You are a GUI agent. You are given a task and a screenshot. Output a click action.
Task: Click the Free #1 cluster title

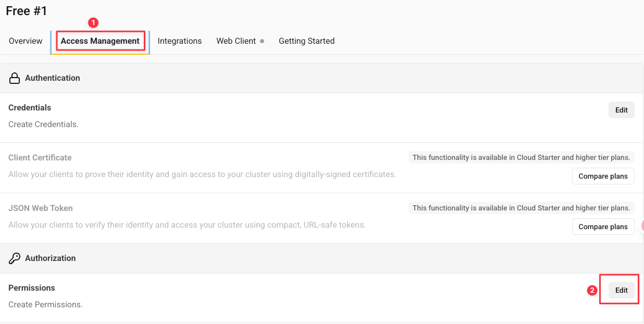point(27,11)
